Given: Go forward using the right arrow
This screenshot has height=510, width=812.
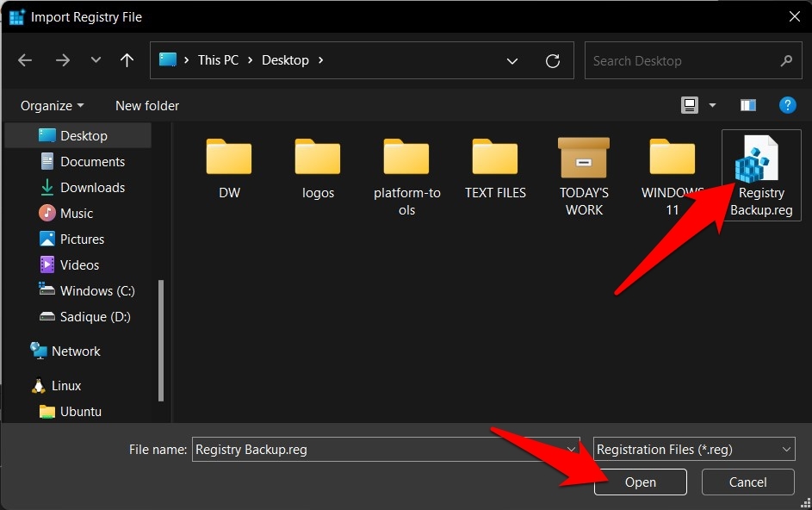Looking at the screenshot, I should [63, 60].
